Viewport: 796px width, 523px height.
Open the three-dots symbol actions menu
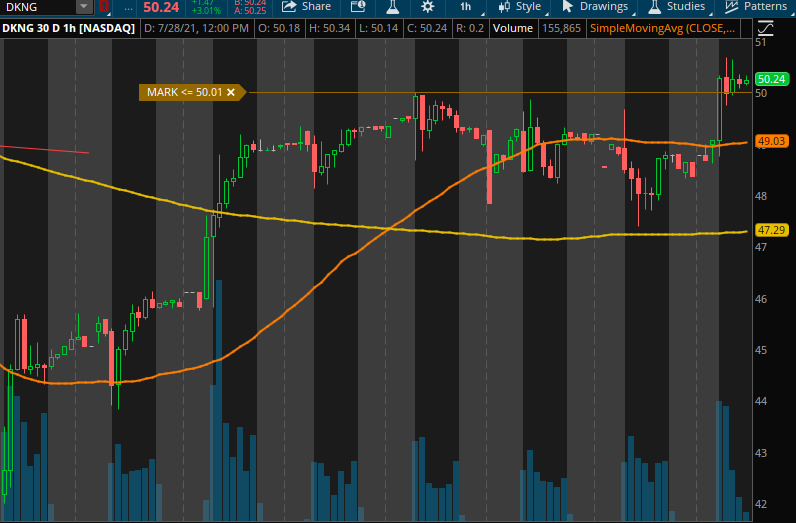point(128,7)
